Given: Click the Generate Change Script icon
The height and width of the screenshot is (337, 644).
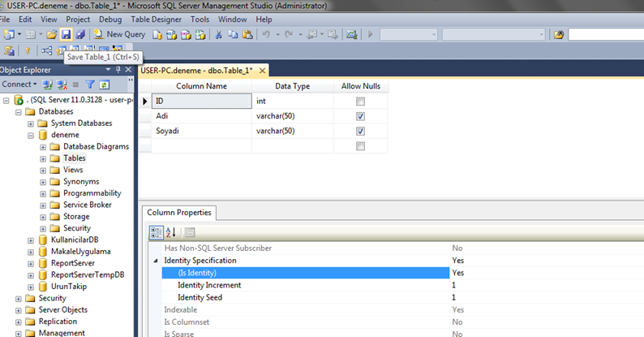Looking at the screenshot, I should click(x=8, y=50).
